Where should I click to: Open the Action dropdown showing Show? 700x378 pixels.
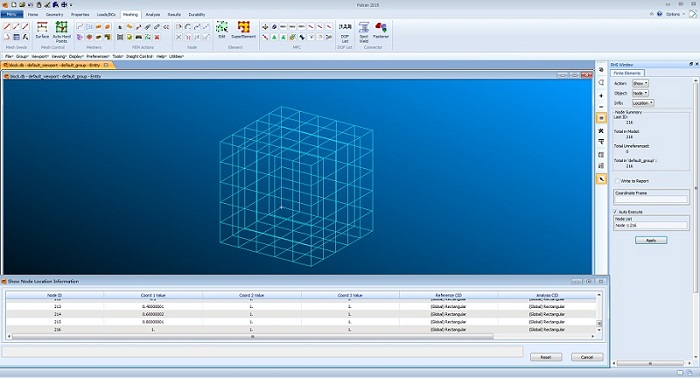point(640,83)
